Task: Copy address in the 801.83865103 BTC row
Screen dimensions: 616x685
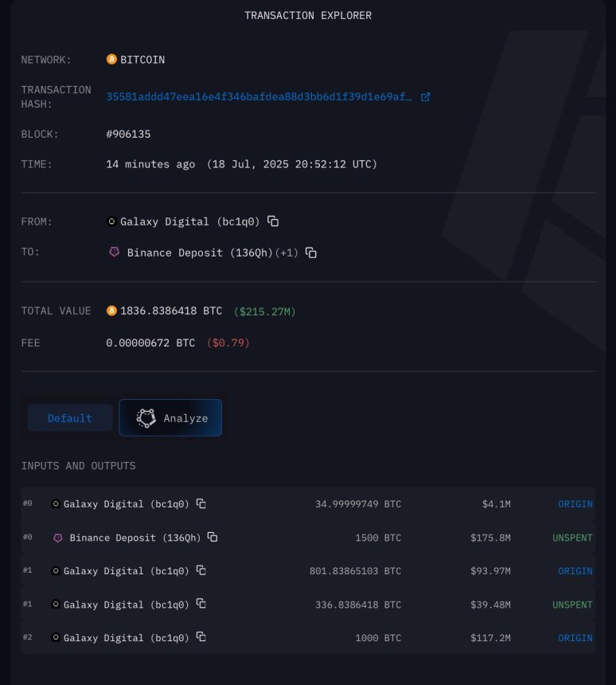Action: (x=201, y=570)
